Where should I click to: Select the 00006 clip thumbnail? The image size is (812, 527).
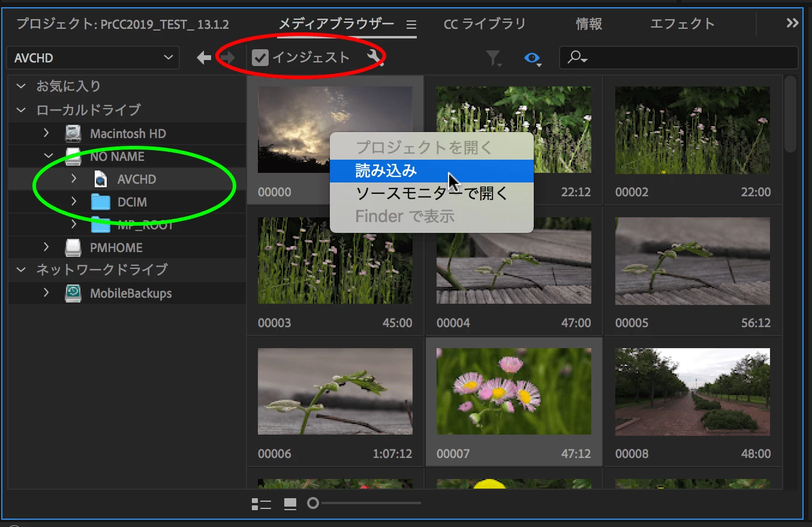click(335, 391)
